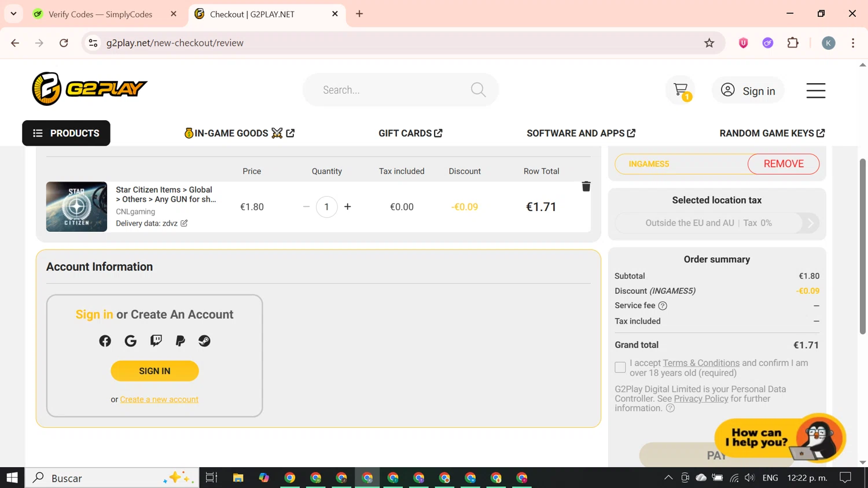Click the search magnifier icon

tap(478, 90)
